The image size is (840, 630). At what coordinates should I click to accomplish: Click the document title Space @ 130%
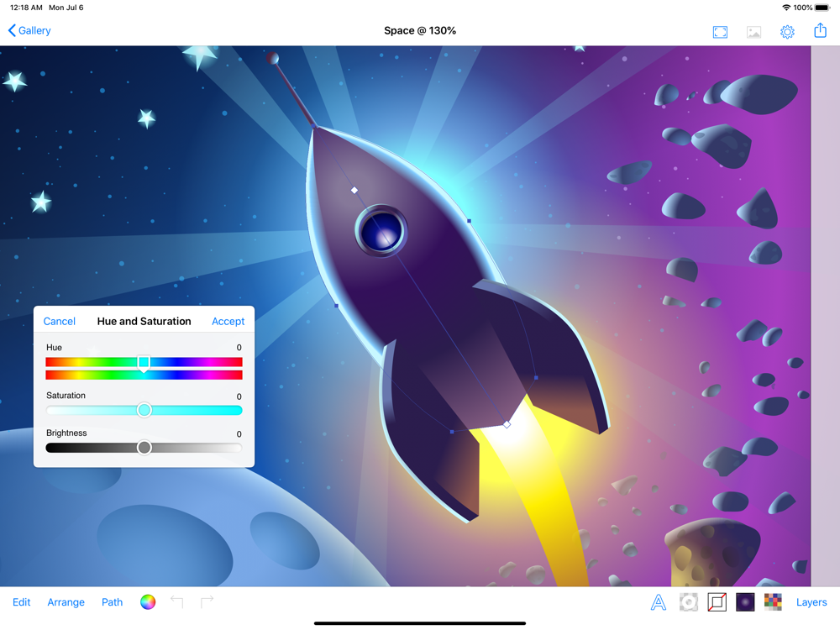[420, 30]
